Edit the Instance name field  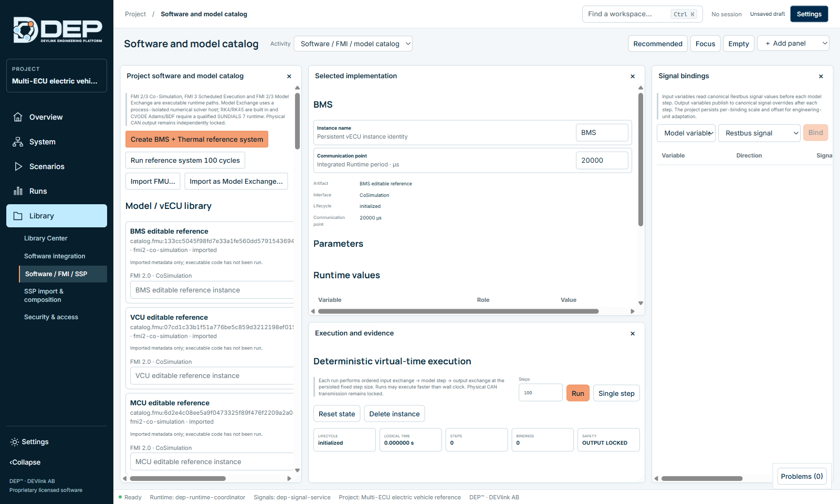[x=602, y=132]
